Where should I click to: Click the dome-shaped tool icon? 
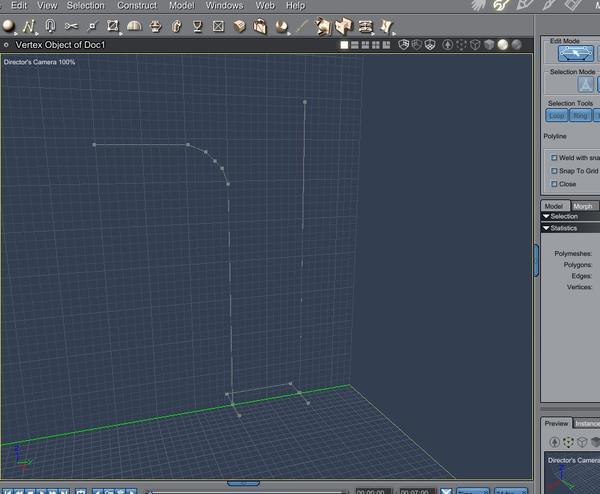[134, 26]
